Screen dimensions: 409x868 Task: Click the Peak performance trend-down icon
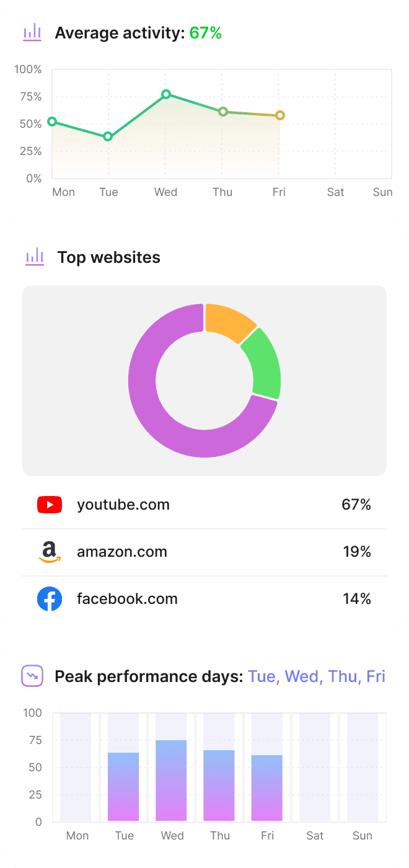pos(32,676)
